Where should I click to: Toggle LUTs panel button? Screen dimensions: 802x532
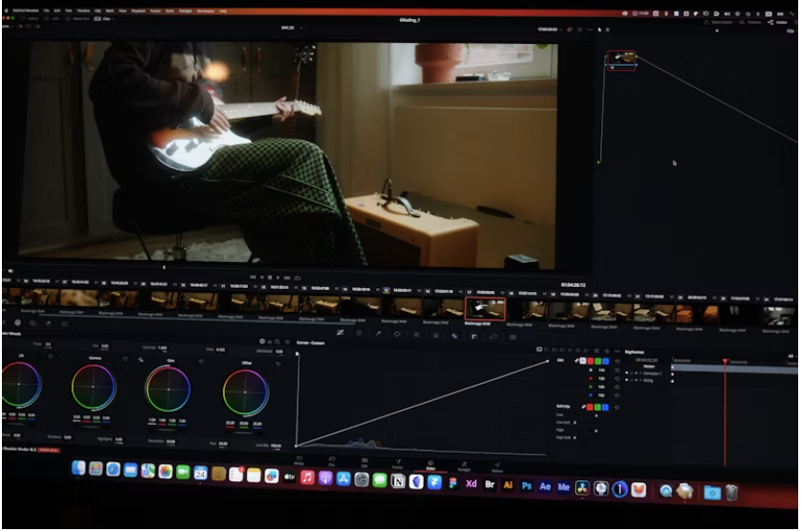click(53, 18)
